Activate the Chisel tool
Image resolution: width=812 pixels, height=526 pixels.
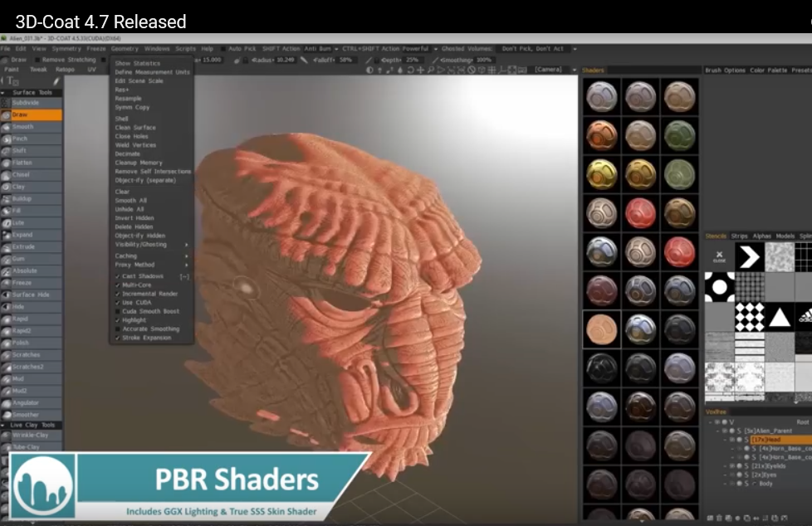coord(32,174)
